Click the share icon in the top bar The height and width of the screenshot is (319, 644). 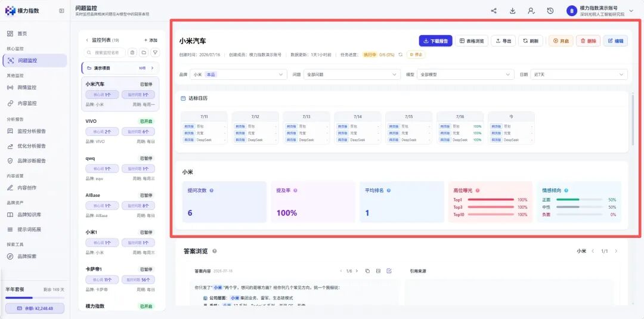[494, 11]
